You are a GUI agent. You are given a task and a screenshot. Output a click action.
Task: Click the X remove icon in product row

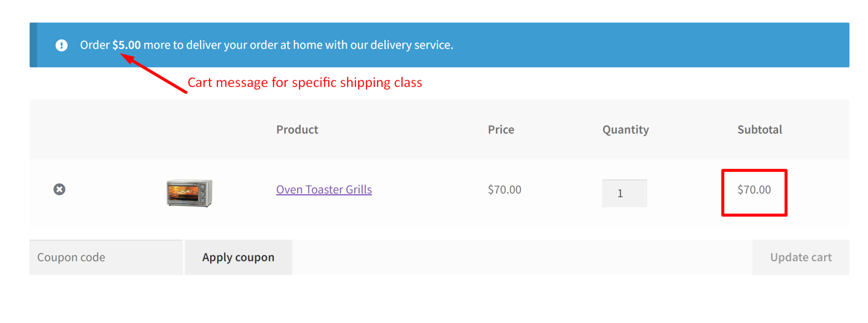coord(59,189)
